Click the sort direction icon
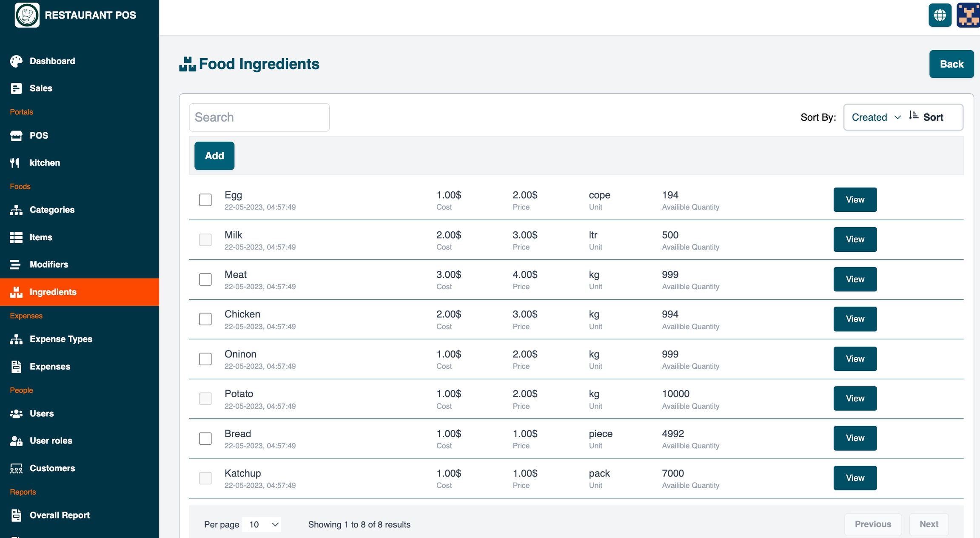This screenshot has height=538, width=980. (913, 116)
